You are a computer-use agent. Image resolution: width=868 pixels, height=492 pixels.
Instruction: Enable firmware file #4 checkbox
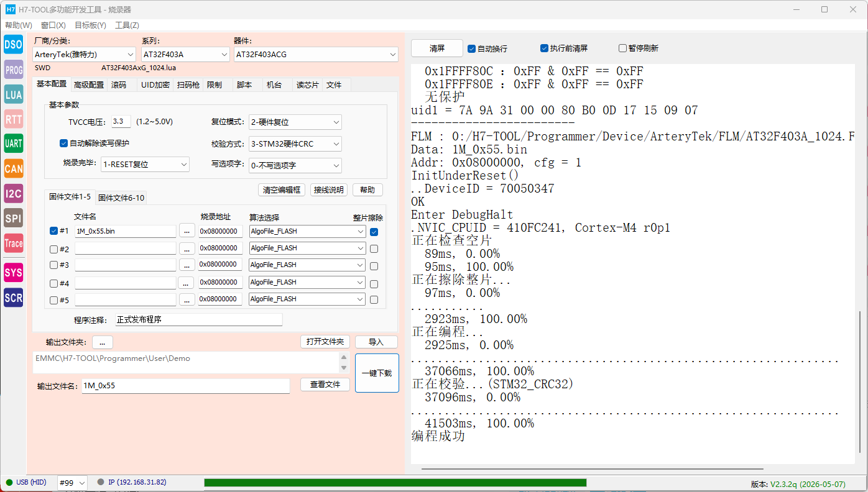(x=53, y=283)
